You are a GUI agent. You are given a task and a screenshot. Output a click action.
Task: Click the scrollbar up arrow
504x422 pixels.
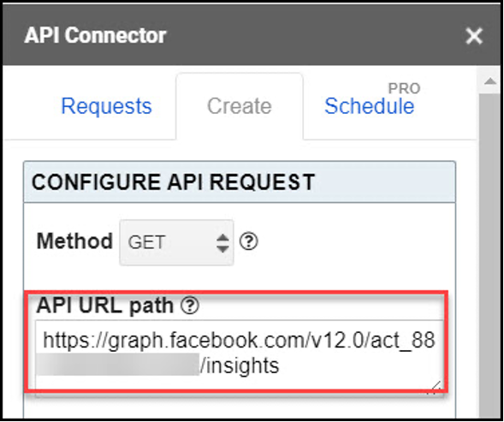click(x=490, y=80)
